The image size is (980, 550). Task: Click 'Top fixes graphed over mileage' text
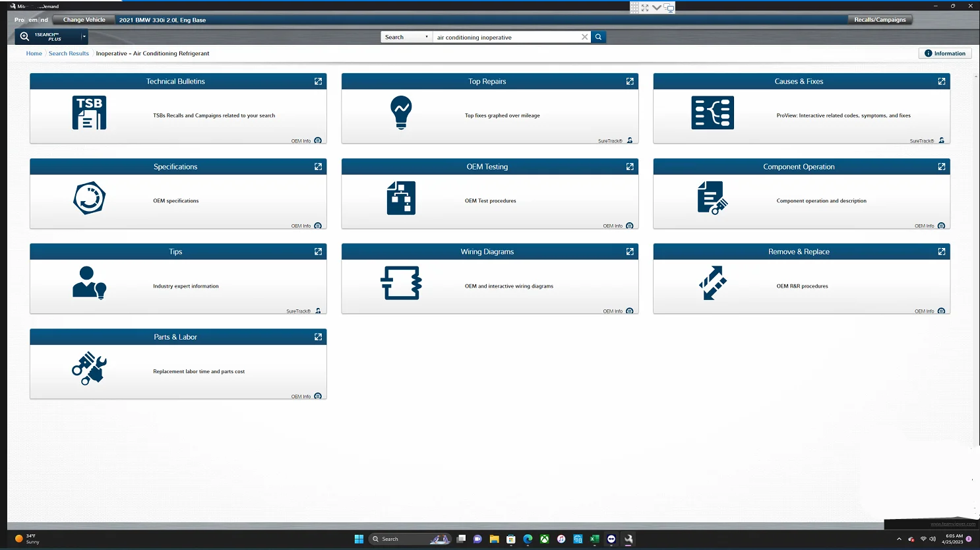503,115
